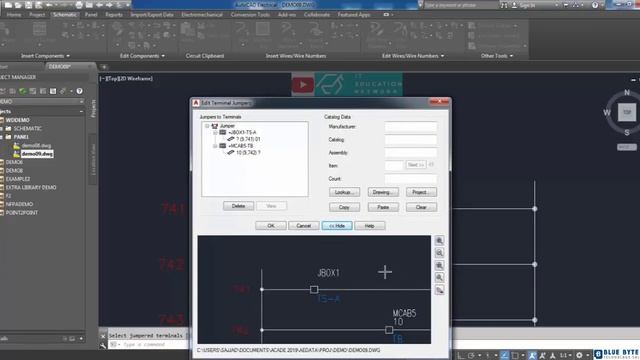Image resolution: width=640 pixels, height=360 pixels.
Task: Click the Jumper root icon in the tree
Action: [x=215, y=126]
